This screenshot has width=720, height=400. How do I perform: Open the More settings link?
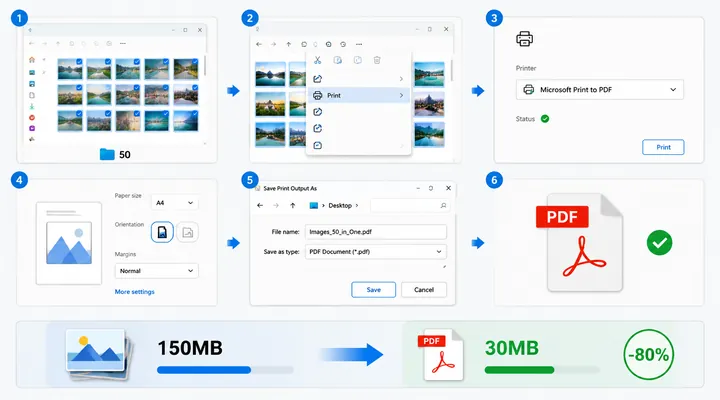click(x=135, y=292)
